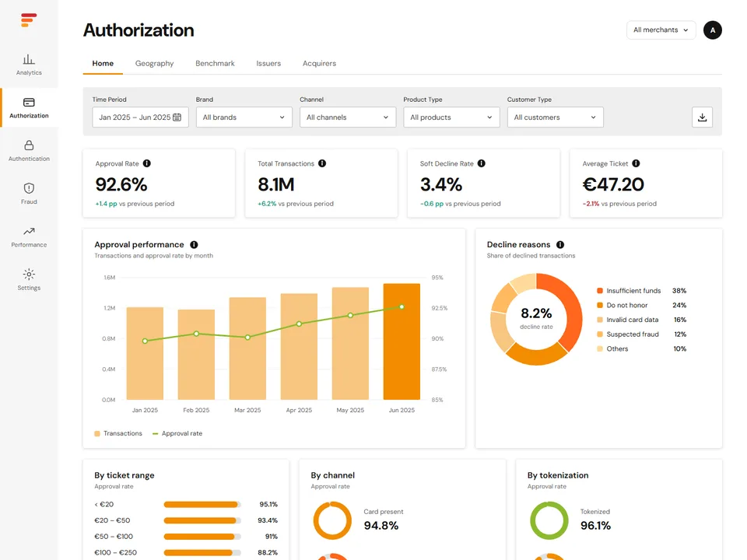Toggle Do not honor legend entry
The height and width of the screenshot is (560, 747).
tap(641, 305)
